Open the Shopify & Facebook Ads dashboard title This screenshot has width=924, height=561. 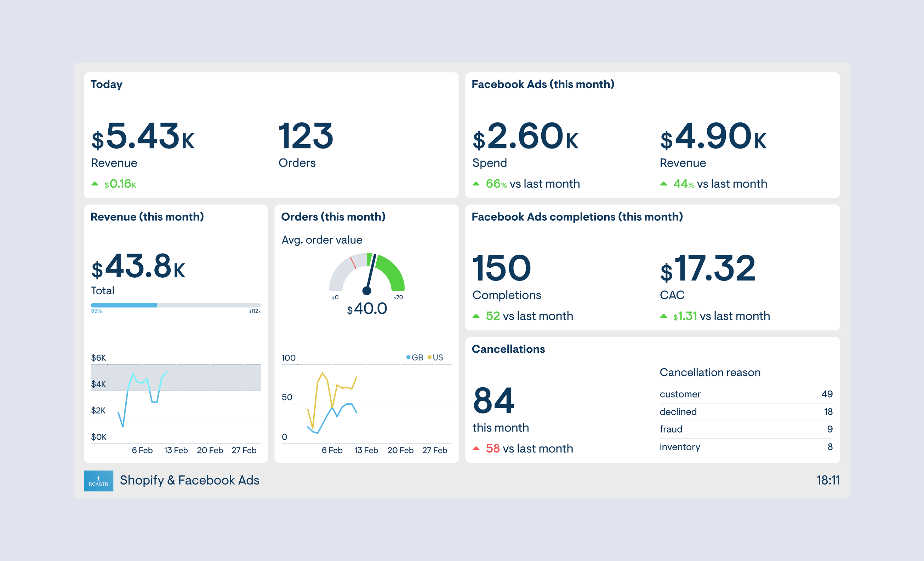pos(189,480)
